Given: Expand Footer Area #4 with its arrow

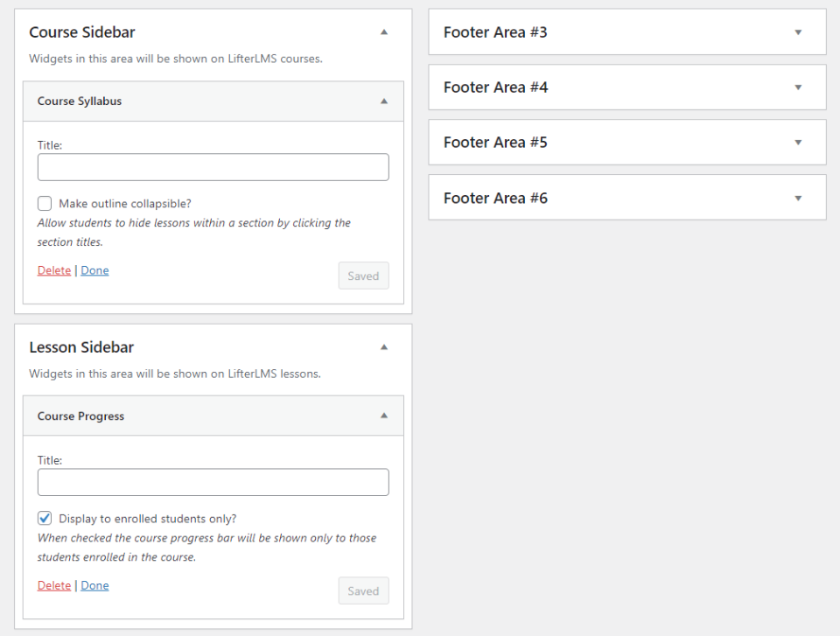Looking at the screenshot, I should click(x=797, y=87).
